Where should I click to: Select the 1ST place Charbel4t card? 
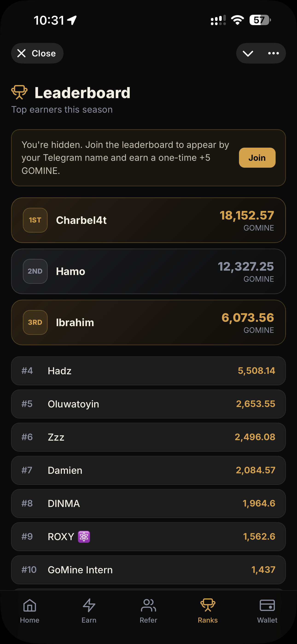(148, 220)
